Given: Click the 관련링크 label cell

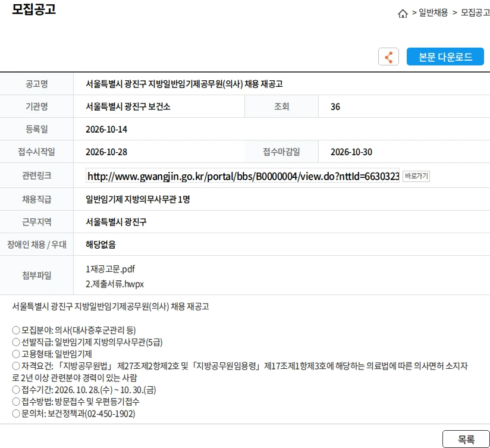Looking at the screenshot, I should coord(36,176).
